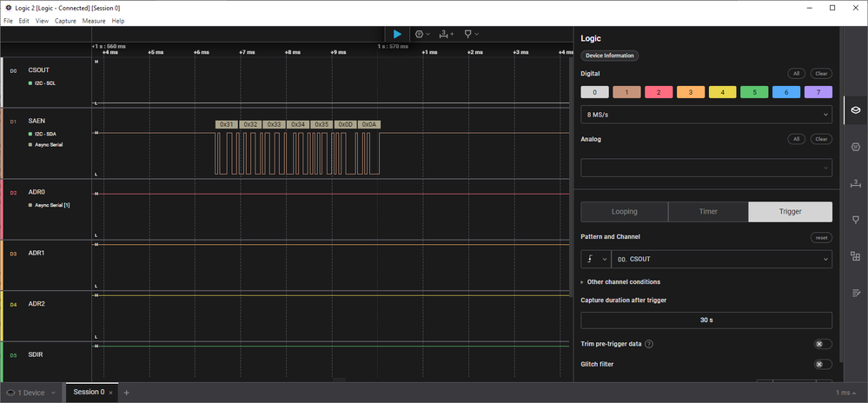This screenshot has height=403, width=868.
Task: Toggle digital channel 1
Action: 626,92
